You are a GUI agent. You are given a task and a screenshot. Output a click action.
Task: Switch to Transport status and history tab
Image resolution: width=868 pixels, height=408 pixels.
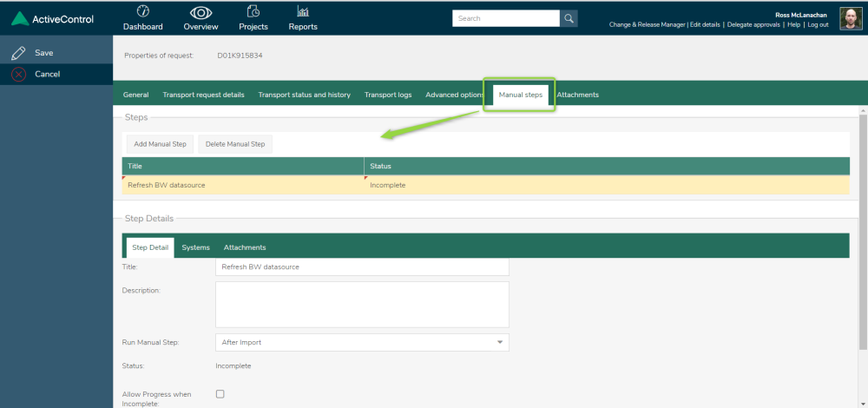click(x=304, y=95)
